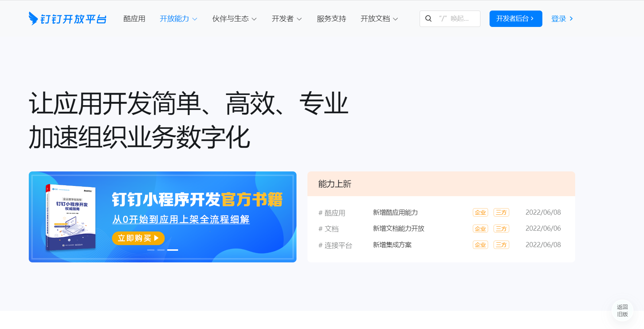
Task: Open the 服务支持 menu item
Action: (331, 19)
